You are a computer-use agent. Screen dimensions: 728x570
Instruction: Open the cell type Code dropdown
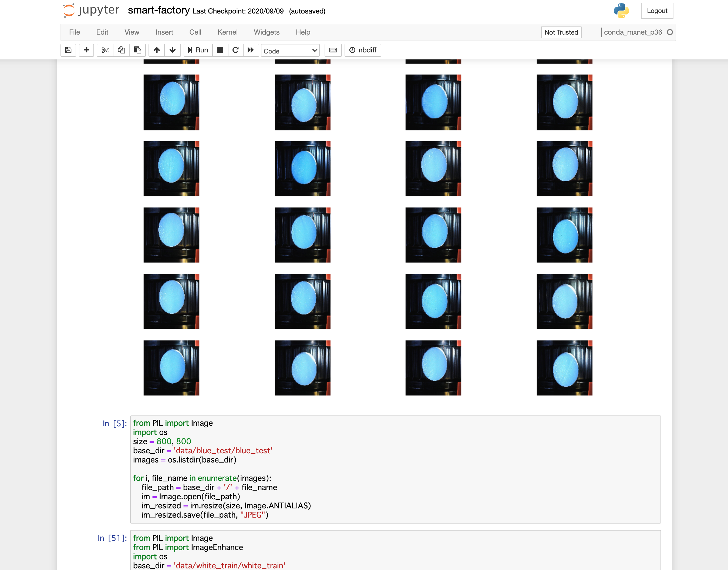(x=290, y=51)
